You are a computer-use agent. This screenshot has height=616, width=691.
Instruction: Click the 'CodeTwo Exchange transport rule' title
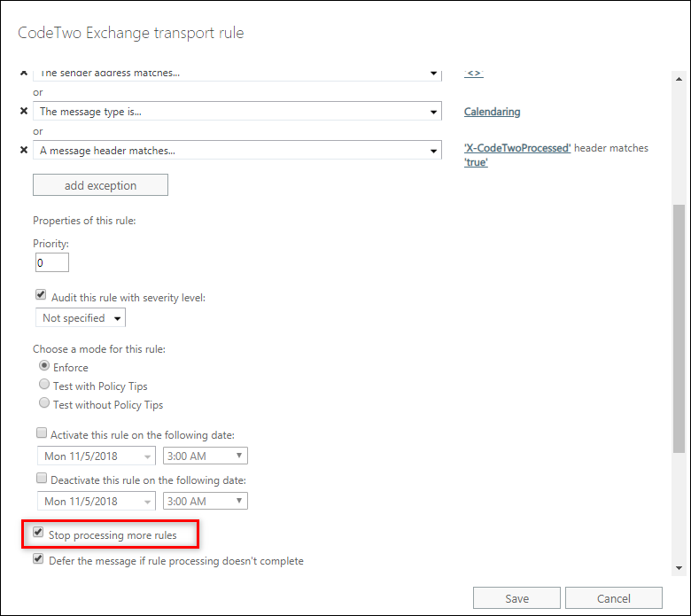point(131,33)
